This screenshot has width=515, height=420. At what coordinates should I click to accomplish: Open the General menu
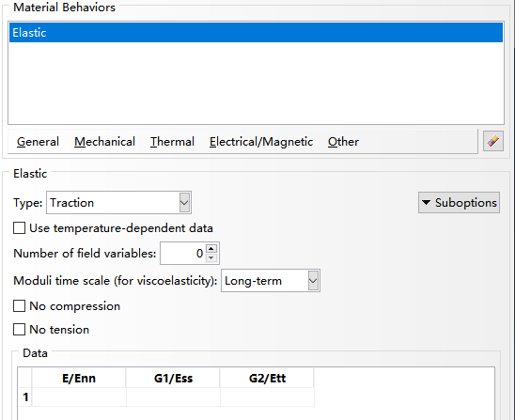[x=38, y=142]
